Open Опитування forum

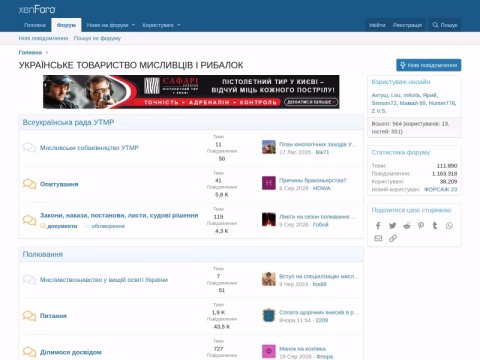click(59, 184)
